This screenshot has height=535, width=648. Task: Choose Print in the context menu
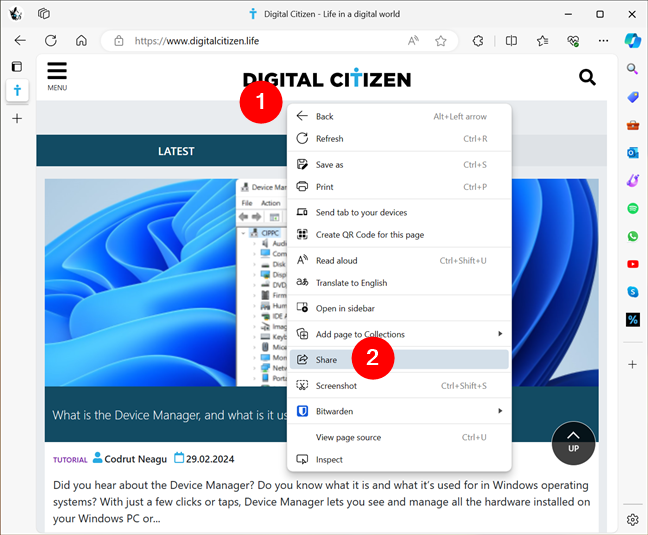(x=399, y=187)
